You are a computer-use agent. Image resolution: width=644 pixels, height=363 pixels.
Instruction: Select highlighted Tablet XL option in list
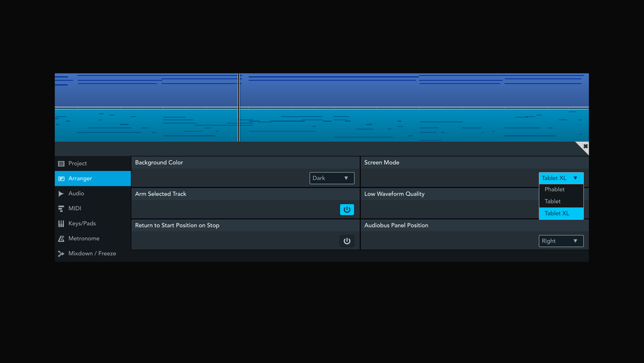tap(561, 213)
